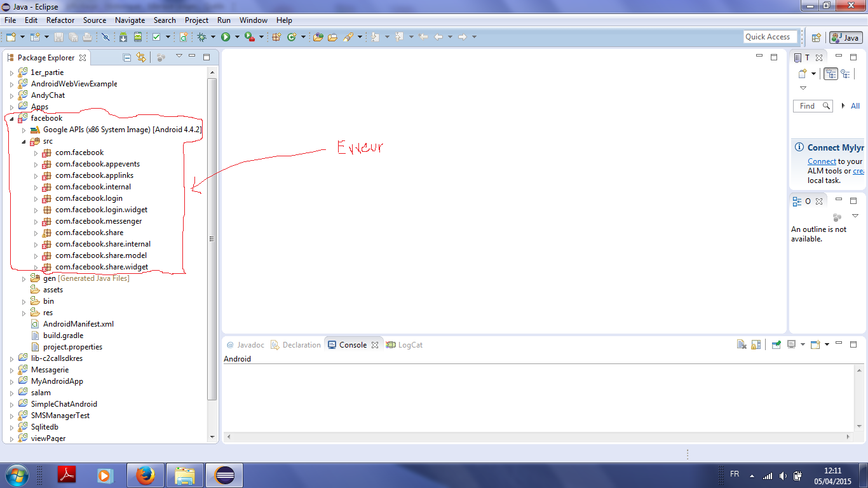
Task: Click the Display Selected Console monitor icon
Action: [792, 344]
